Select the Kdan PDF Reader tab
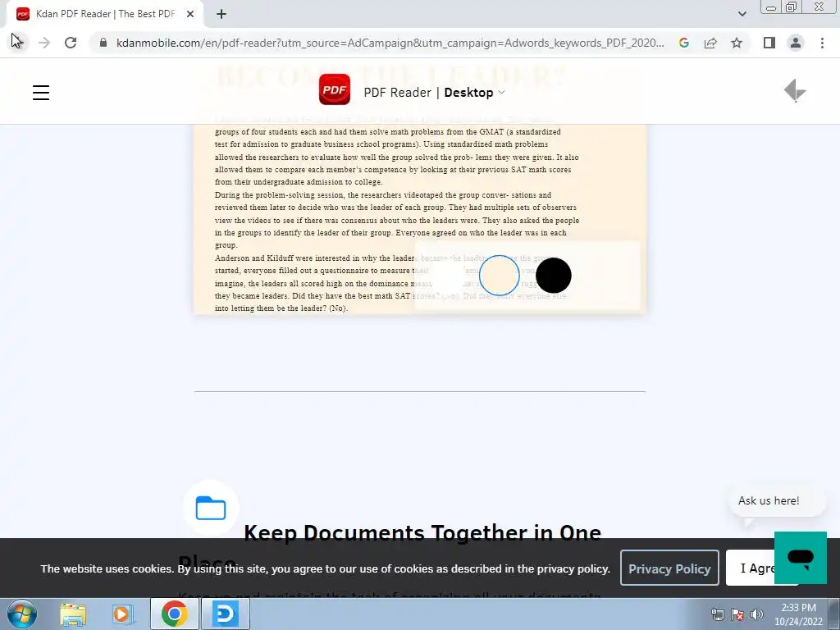 click(x=104, y=14)
